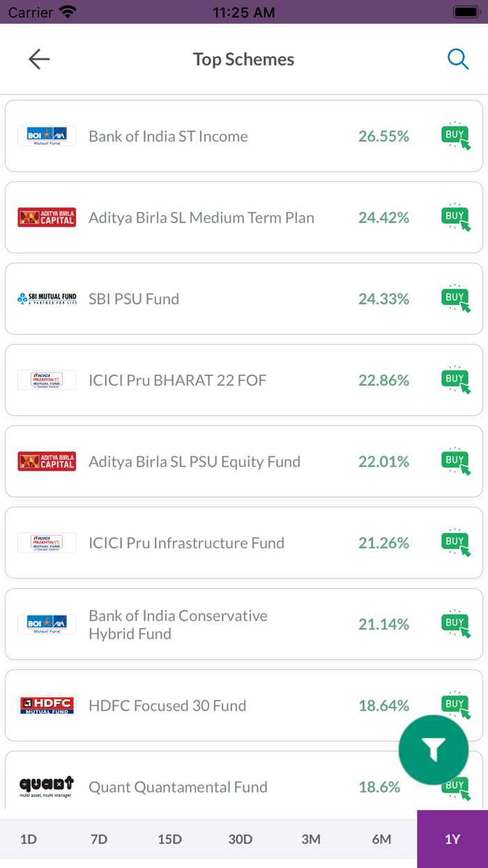Image resolution: width=488 pixels, height=868 pixels.
Task: Switch to the 6M period tab
Action: point(381,839)
